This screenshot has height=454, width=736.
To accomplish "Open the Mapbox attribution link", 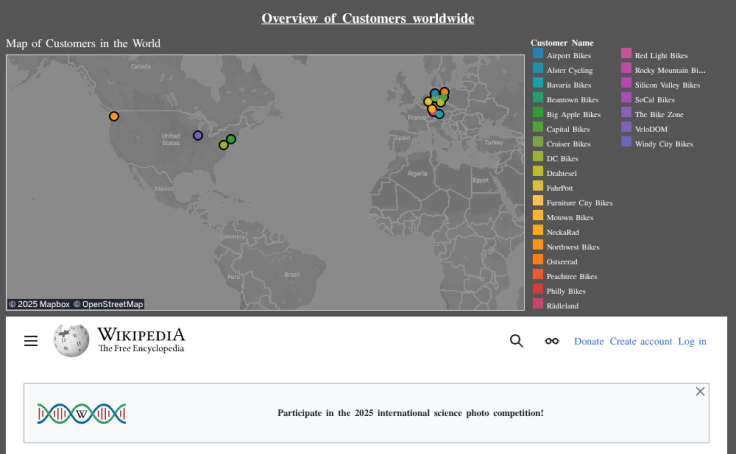I will (x=40, y=304).
